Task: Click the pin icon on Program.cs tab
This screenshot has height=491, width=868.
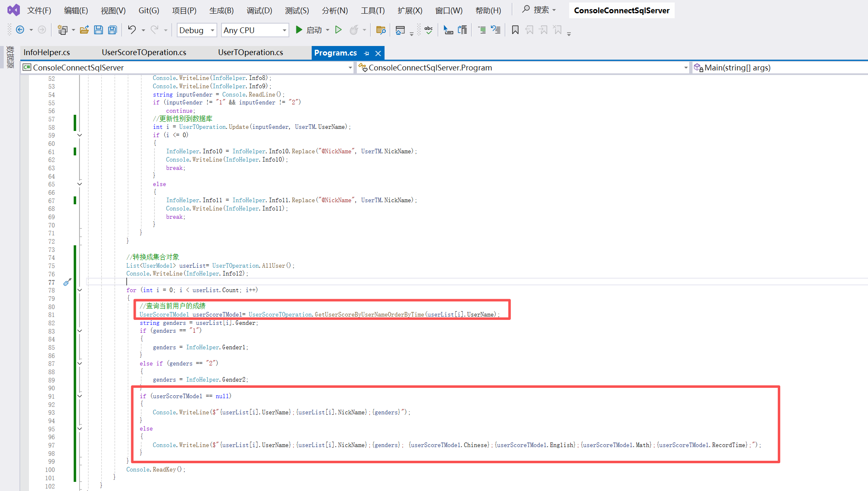Action: (366, 53)
